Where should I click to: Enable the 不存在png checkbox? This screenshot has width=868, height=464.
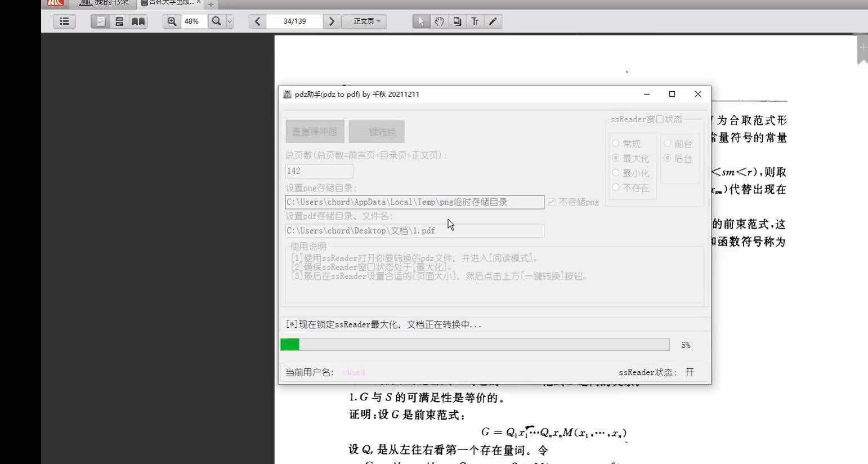tap(551, 202)
